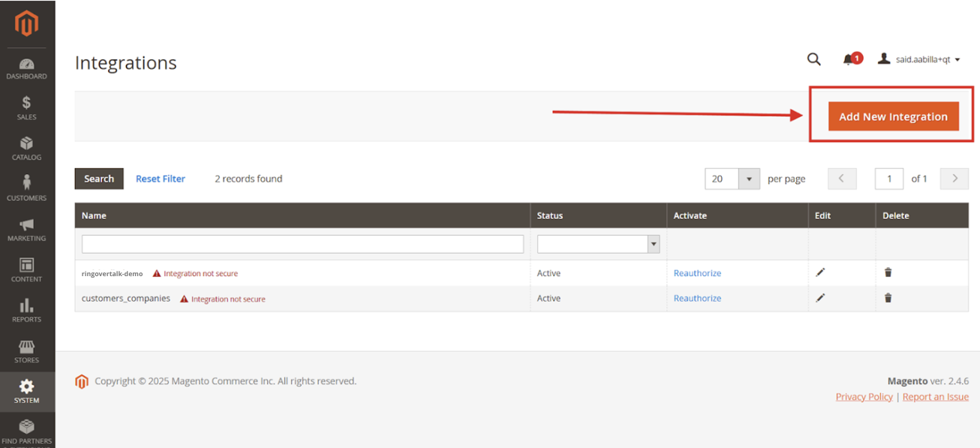Click the Add New Integration button
The width and height of the screenshot is (980, 448).
[893, 116]
